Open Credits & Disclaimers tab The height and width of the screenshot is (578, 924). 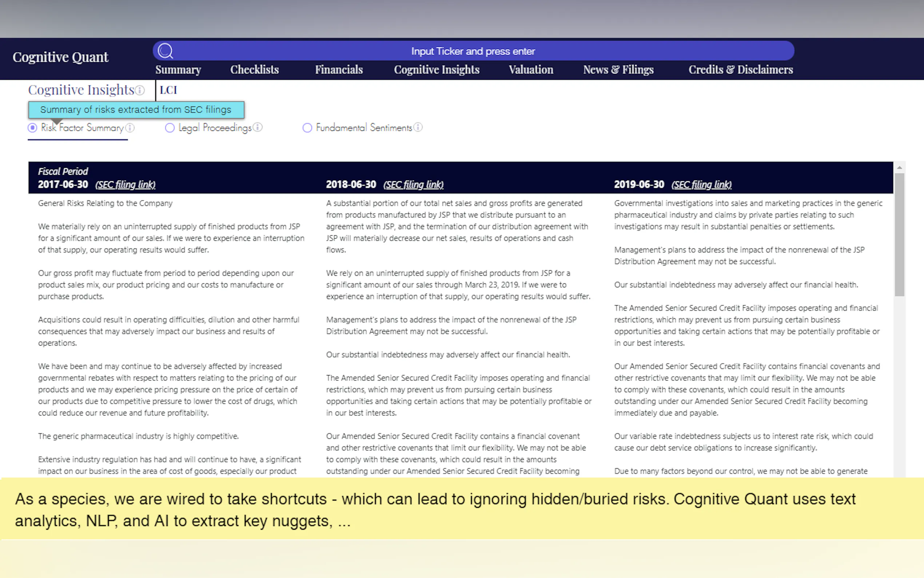pyautogui.click(x=741, y=70)
